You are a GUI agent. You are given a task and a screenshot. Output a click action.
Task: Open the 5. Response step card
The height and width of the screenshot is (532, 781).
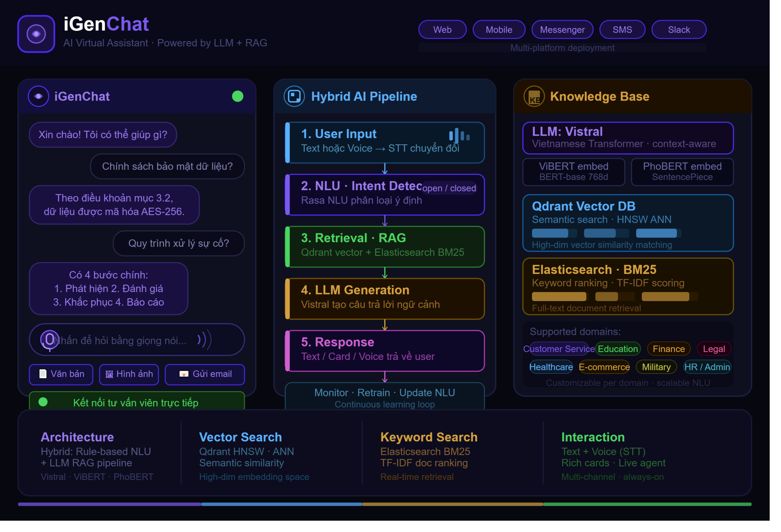click(x=385, y=351)
